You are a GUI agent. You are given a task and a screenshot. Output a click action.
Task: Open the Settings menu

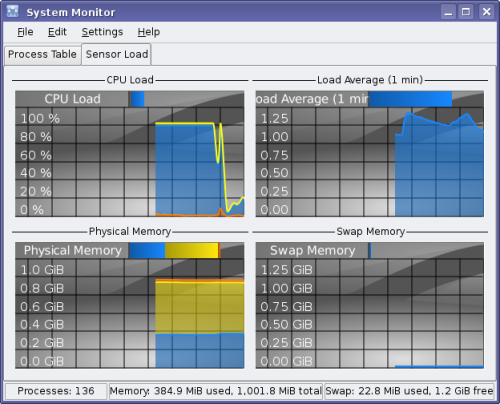coord(102,32)
